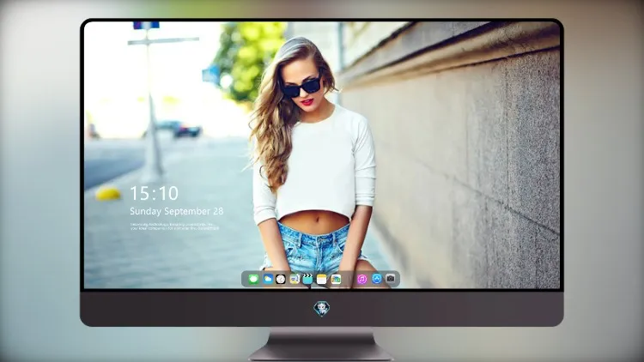Click the Camera icon in the dock

pos(391,279)
